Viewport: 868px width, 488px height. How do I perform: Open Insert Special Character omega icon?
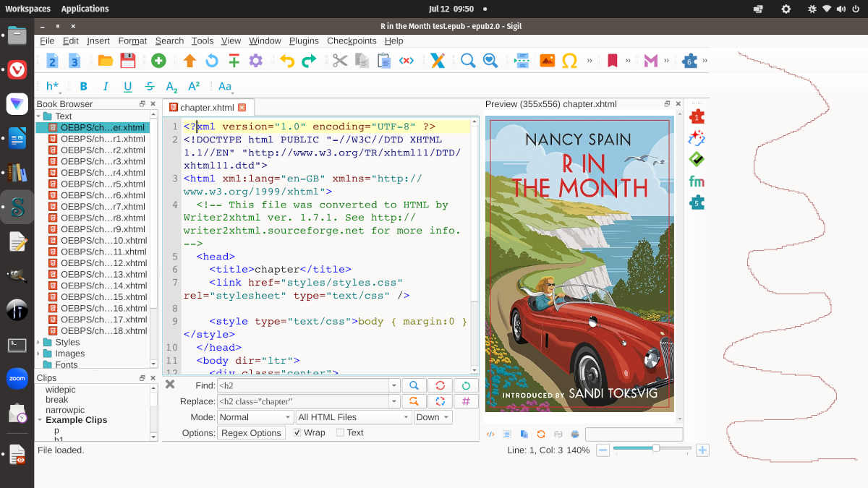pos(569,61)
